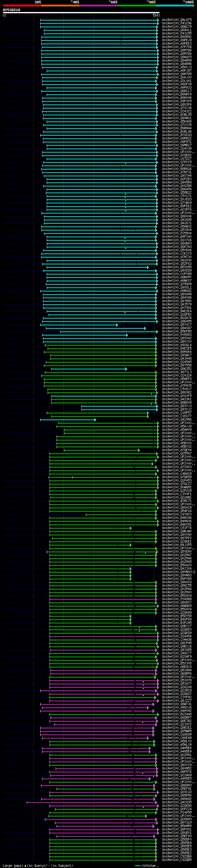This screenshot has width=197, height=868.
Task: Open hit UniRef100_Q680L1
Action: tap(177, 30)
